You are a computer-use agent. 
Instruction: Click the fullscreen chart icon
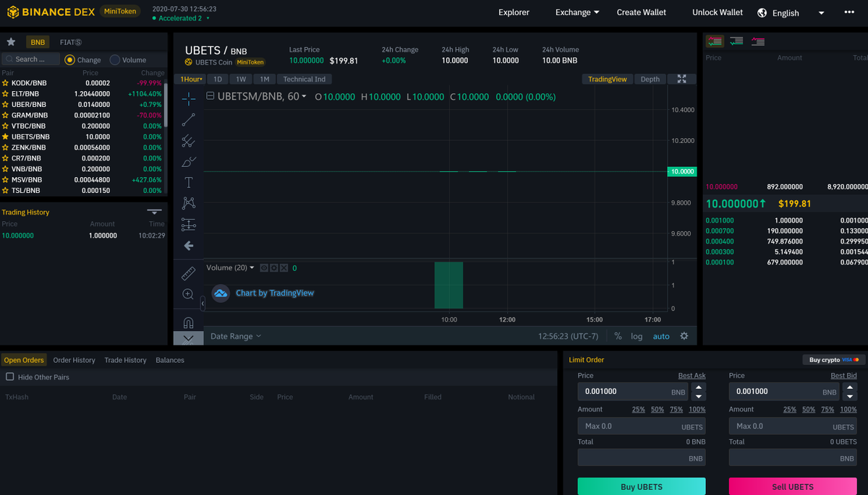click(681, 79)
